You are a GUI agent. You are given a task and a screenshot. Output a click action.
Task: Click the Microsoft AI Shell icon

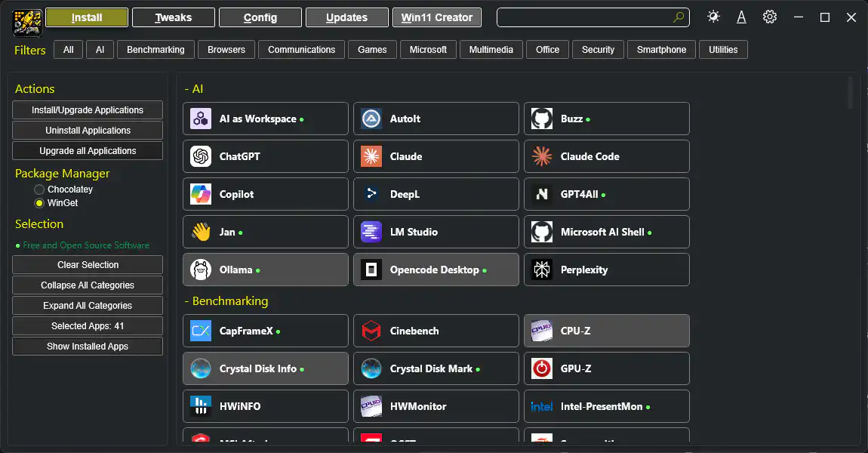pyautogui.click(x=541, y=232)
